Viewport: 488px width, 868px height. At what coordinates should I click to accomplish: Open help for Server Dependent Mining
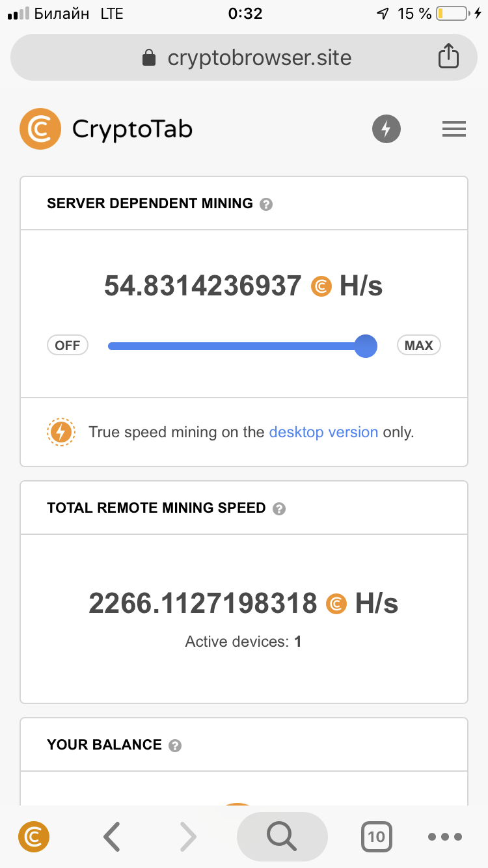[265, 204]
